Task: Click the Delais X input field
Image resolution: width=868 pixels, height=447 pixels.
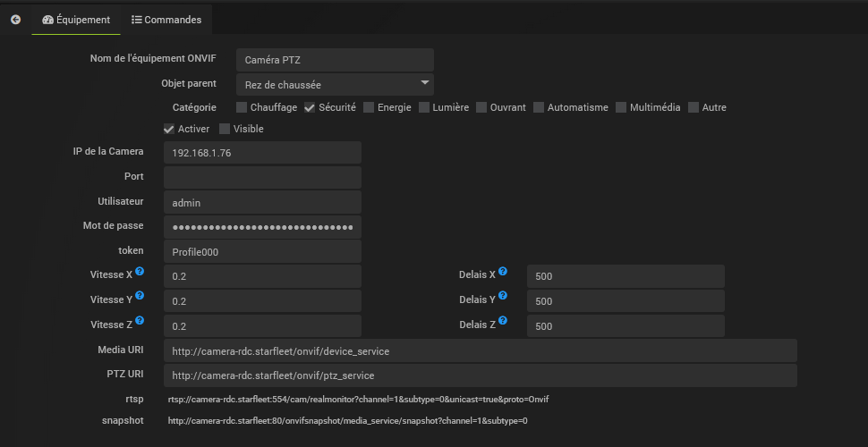Action: 625,276
